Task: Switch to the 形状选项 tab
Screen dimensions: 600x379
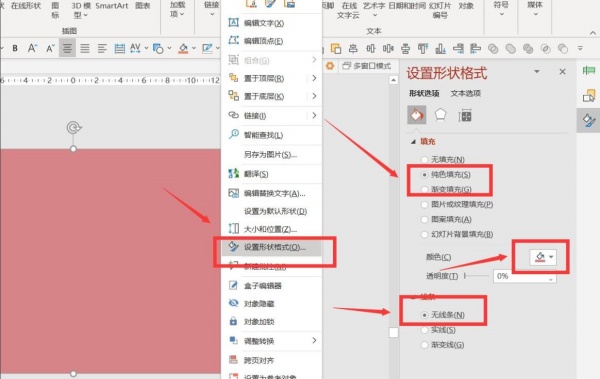Action: click(x=424, y=93)
